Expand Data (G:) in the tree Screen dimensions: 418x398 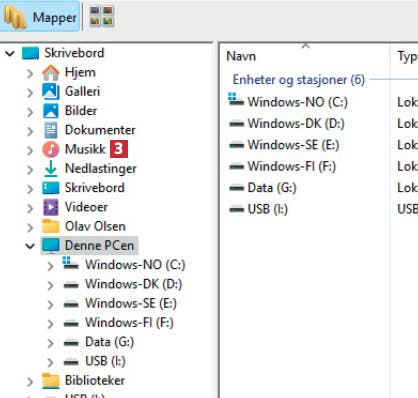[x=50, y=343]
